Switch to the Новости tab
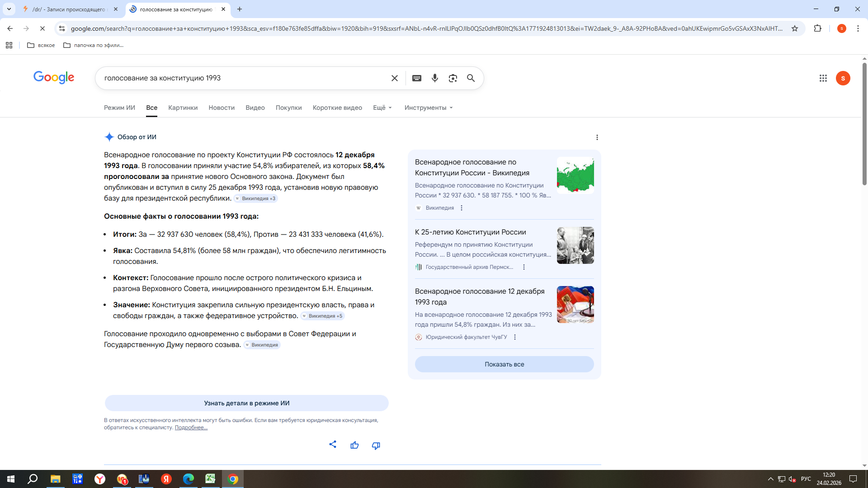Image resolution: width=868 pixels, height=488 pixels. coord(222,108)
